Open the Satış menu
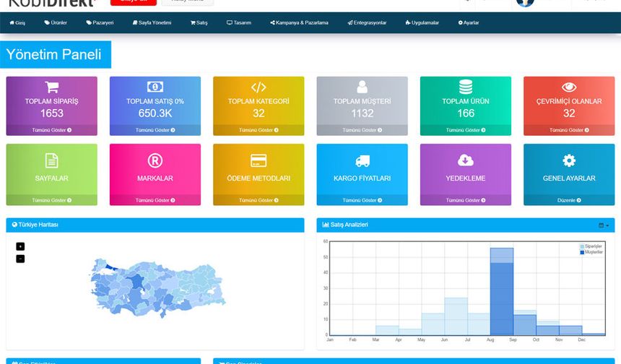The width and height of the screenshot is (621, 364). click(199, 22)
